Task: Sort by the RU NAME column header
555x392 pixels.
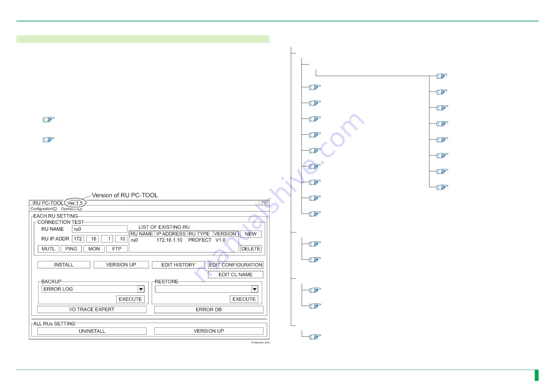Action: point(142,234)
